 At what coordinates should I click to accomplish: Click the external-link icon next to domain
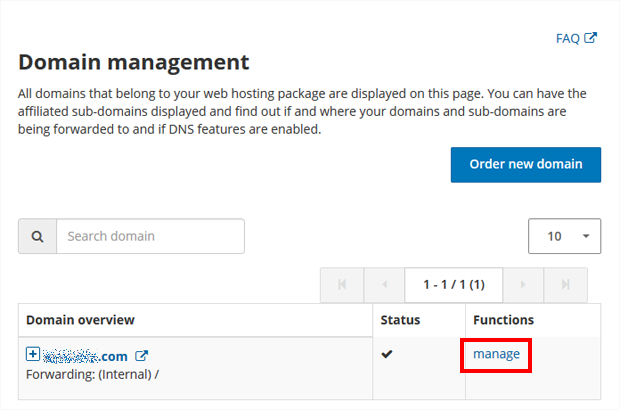(x=142, y=356)
